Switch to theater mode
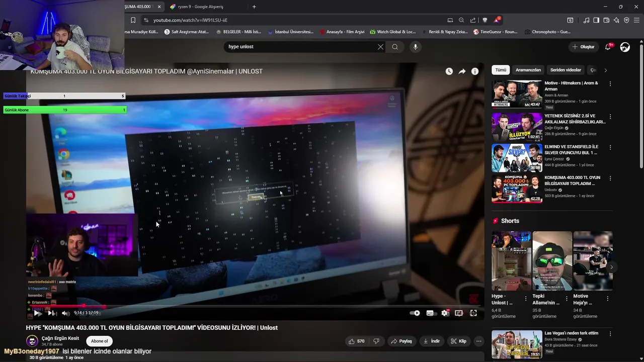 (x=459, y=313)
